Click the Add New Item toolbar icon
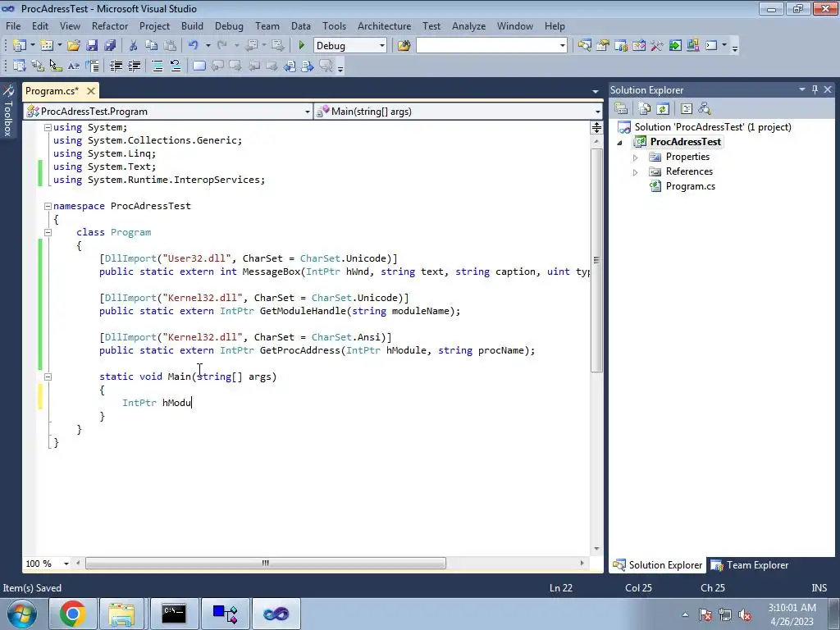This screenshot has height=630, width=840. tap(47, 46)
